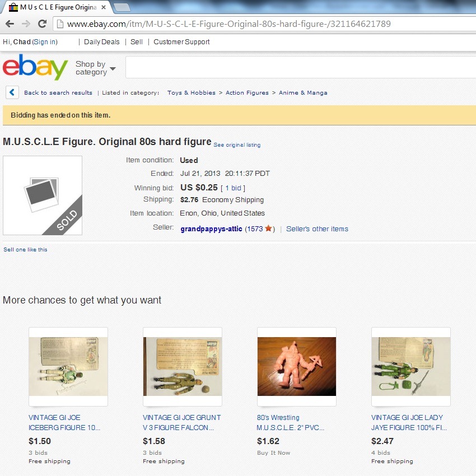Open the 1 bid history link
This screenshot has height=476, width=476.
pyautogui.click(x=233, y=188)
